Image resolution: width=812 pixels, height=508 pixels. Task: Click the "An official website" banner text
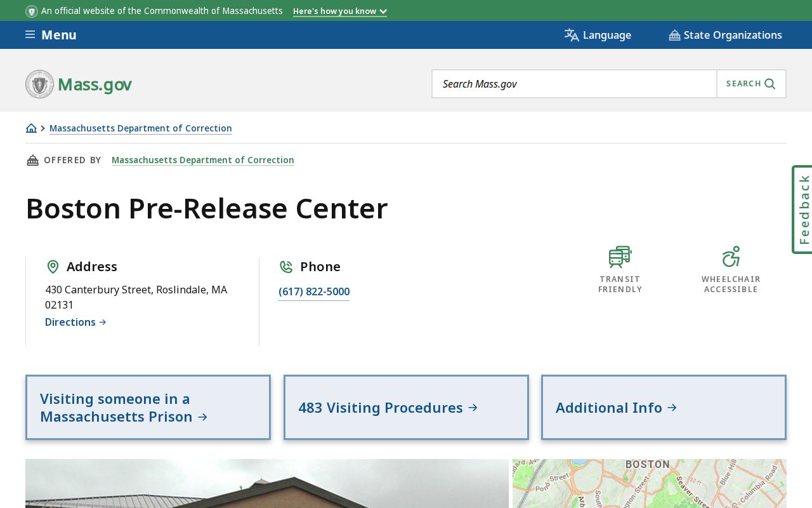(162, 11)
